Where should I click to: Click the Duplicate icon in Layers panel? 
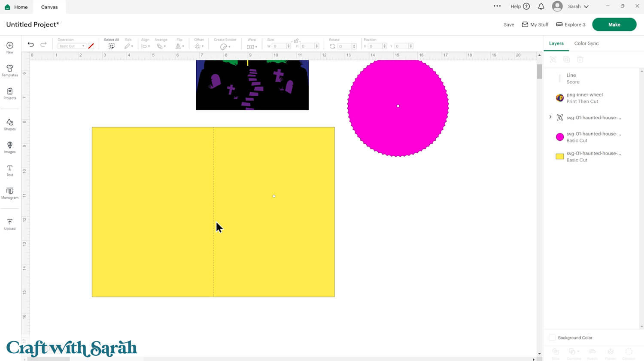click(567, 60)
